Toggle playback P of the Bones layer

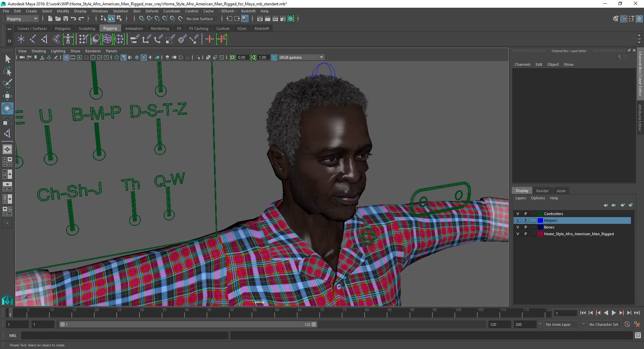526,227
